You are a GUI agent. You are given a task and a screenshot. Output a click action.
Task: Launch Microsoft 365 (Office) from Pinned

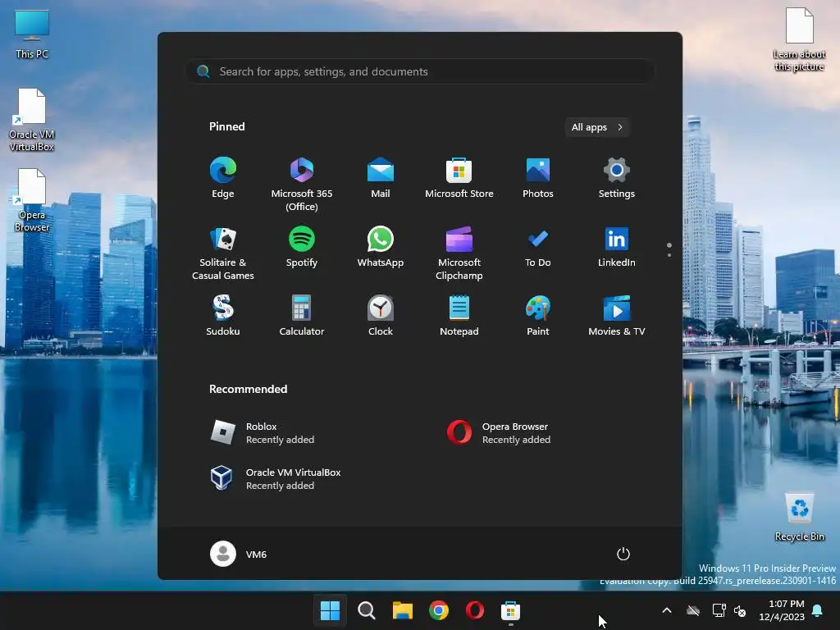(x=302, y=185)
